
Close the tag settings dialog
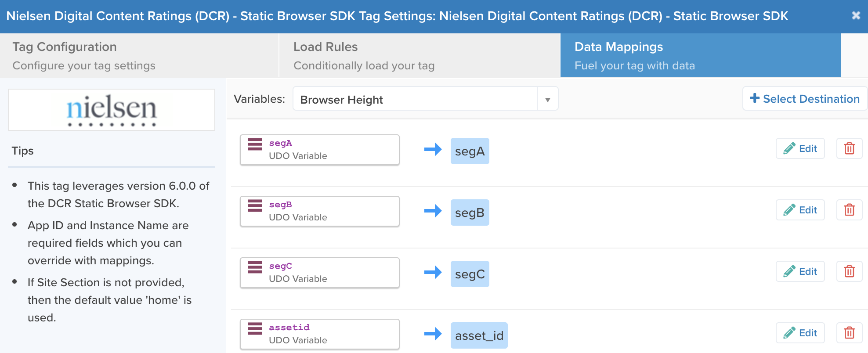(x=856, y=16)
